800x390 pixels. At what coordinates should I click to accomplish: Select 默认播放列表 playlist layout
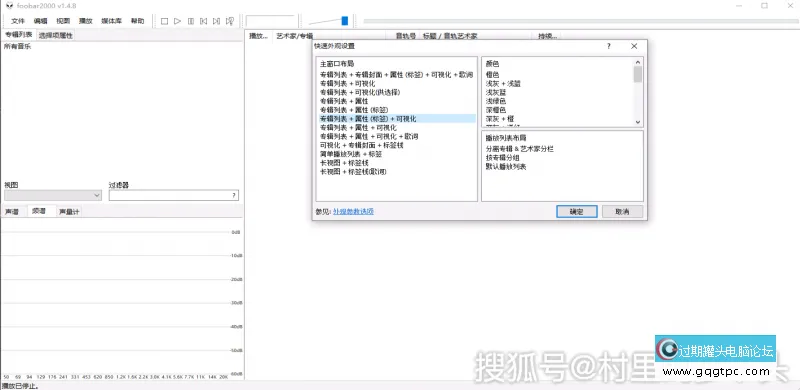506,166
